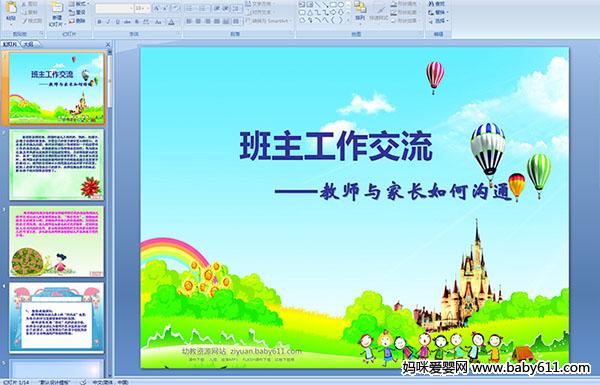Click the Find icon in editing group
The width and height of the screenshot is (600, 385).
(438, 4)
